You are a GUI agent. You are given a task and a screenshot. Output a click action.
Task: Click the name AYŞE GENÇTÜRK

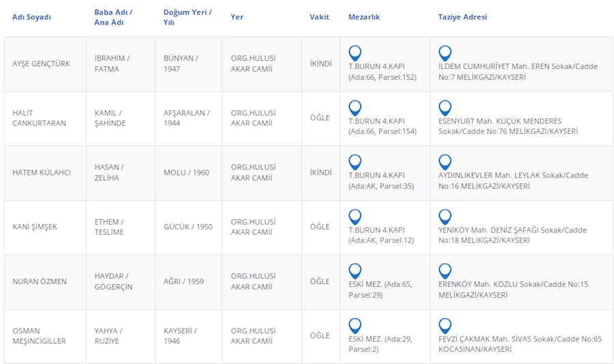pos(41,64)
